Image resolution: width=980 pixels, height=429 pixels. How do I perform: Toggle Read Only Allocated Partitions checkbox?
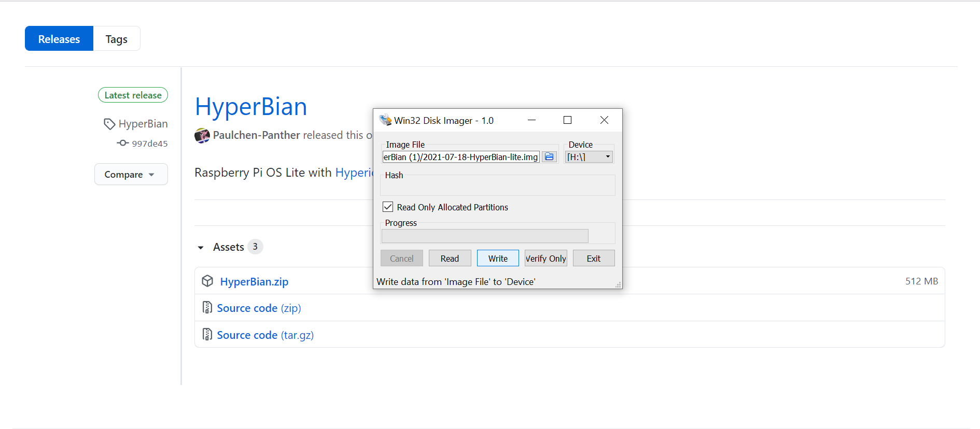pyautogui.click(x=388, y=207)
